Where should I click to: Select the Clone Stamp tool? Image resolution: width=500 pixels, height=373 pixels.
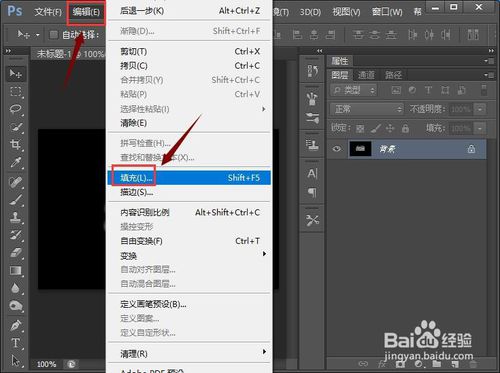pos(15,217)
